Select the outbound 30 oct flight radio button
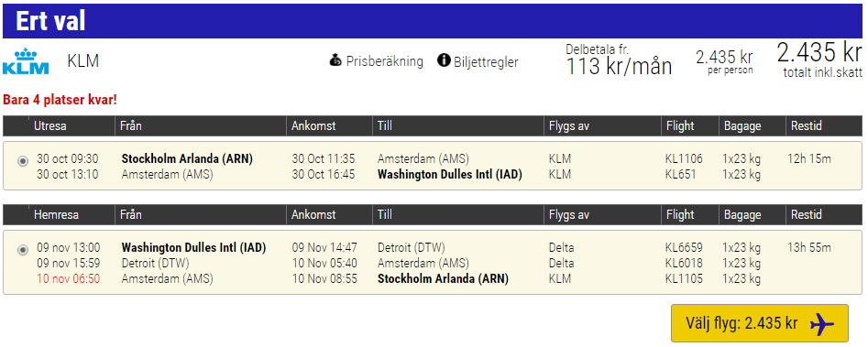The image size is (868, 347). tap(23, 161)
